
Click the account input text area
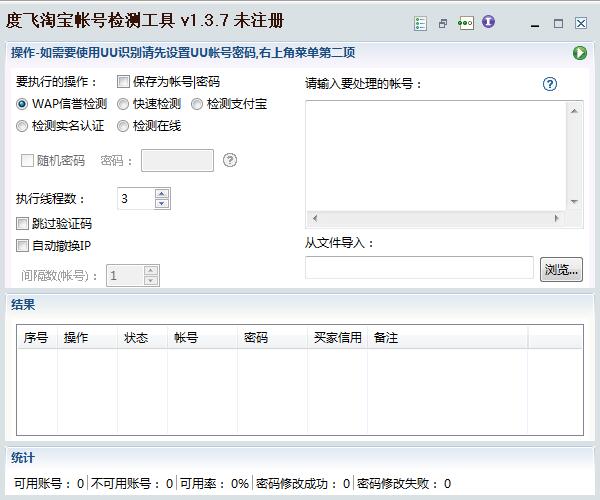436,156
